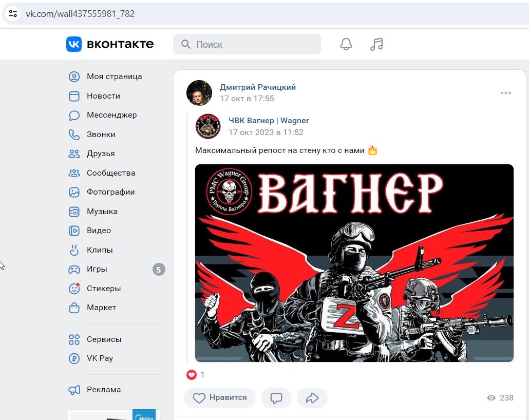Click the ЧВК Вагнер community avatar
The height and width of the screenshot is (420, 529).
click(x=208, y=126)
